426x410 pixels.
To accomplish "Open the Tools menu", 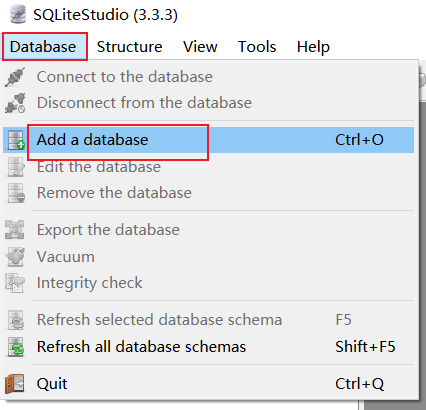I will 257,47.
